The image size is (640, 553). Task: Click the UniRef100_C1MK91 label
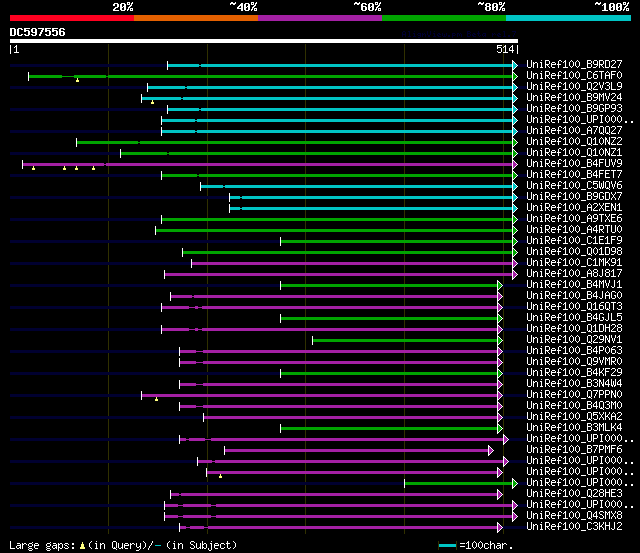574,262
